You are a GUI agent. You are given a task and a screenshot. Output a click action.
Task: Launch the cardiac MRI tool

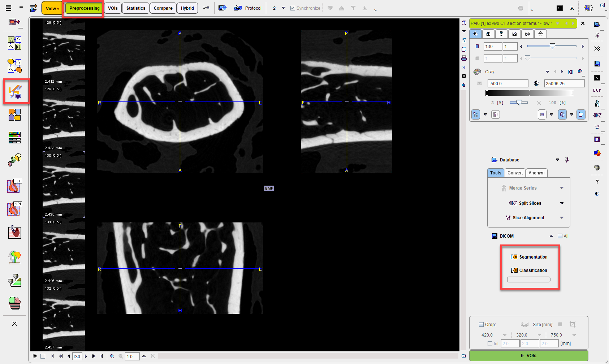(14, 209)
